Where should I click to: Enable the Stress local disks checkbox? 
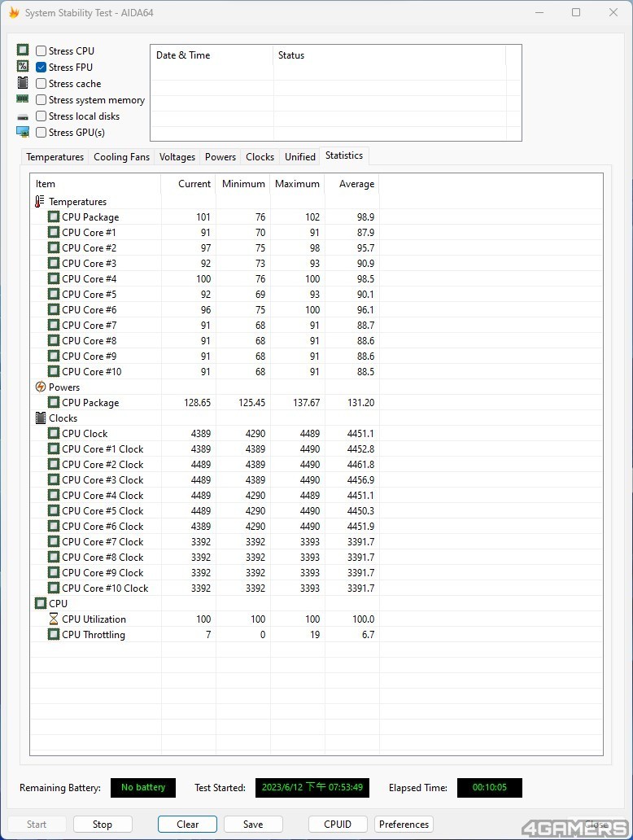point(41,116)
